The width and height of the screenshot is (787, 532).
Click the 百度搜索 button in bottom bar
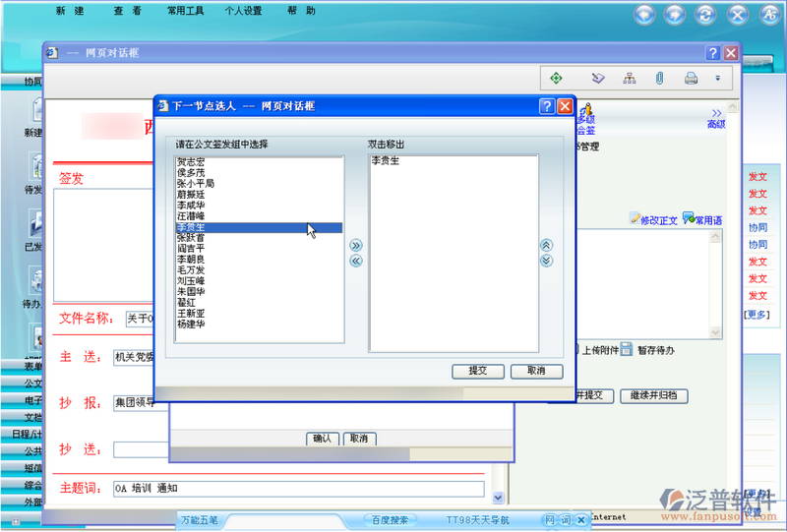[390, 520]
